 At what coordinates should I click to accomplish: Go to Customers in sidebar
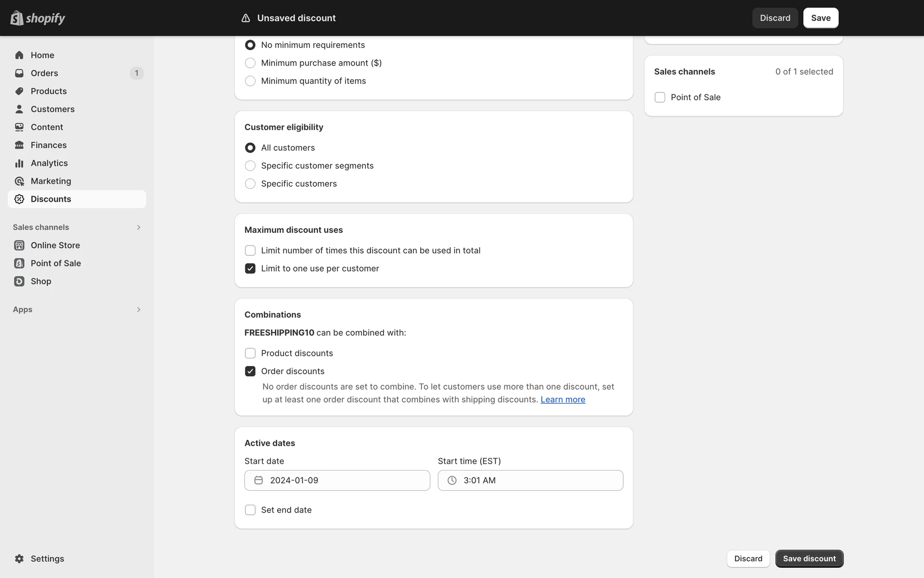tap(52, 109)
